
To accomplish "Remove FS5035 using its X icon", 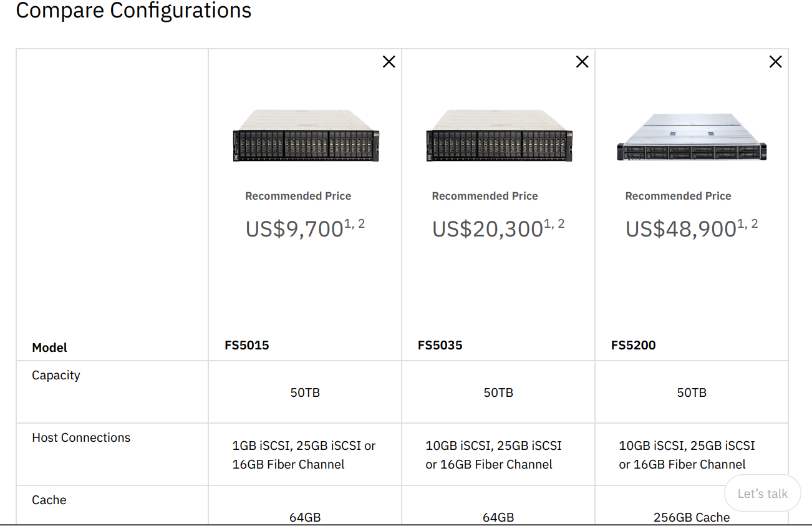I will pyautogui.click(x=582, y=62).
